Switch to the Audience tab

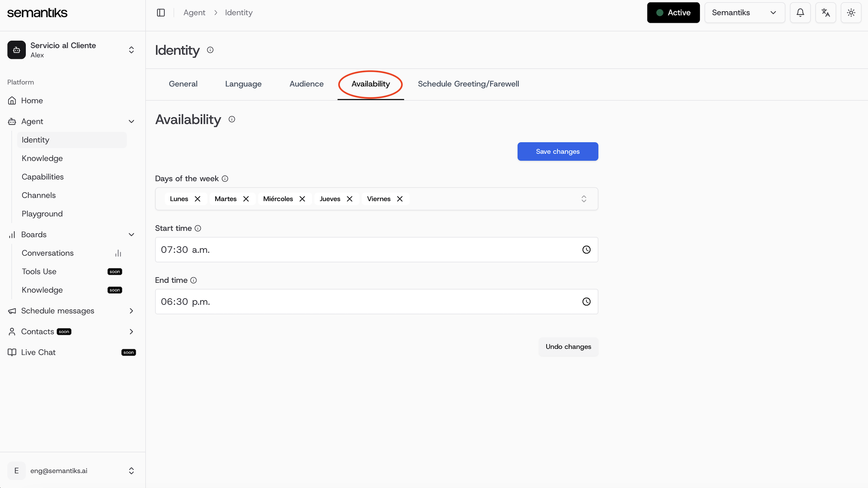point(306,84)
